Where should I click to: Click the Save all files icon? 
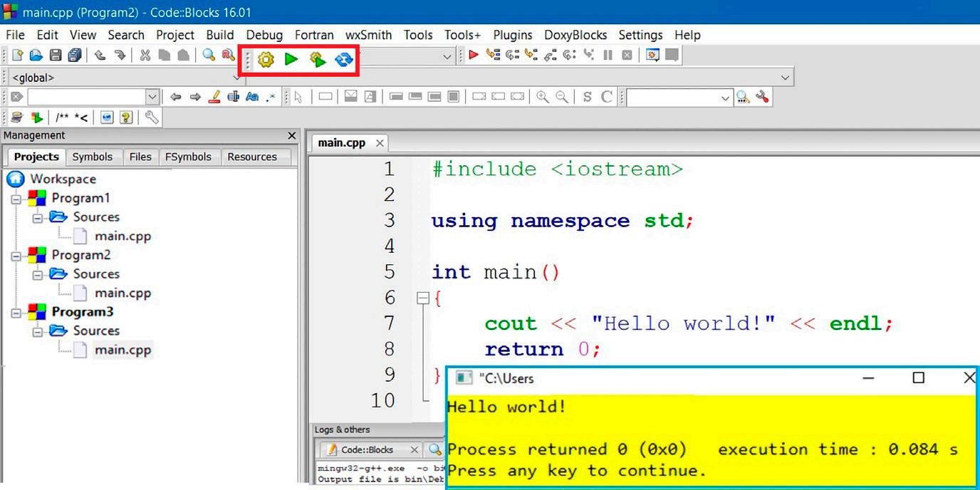click(x=74, y=56)
